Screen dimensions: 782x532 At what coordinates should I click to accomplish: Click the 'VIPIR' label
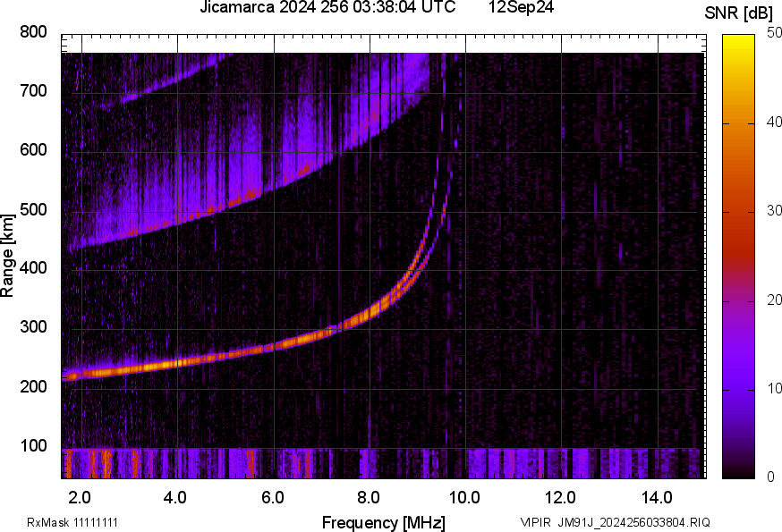click(536, 522)
